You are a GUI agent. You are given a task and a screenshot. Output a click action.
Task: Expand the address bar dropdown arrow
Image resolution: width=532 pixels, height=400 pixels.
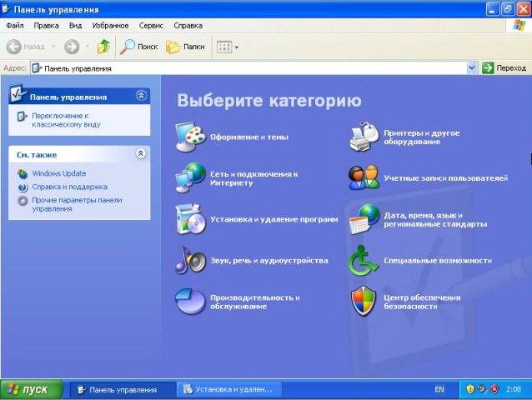(x=472, y=68)
